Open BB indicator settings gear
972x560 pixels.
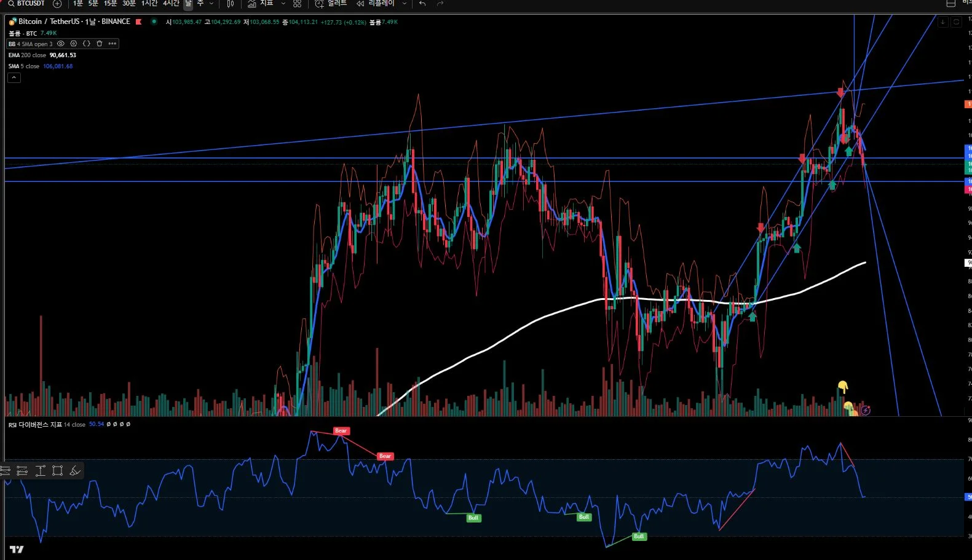pyautogui.click(x=74, y=44)
